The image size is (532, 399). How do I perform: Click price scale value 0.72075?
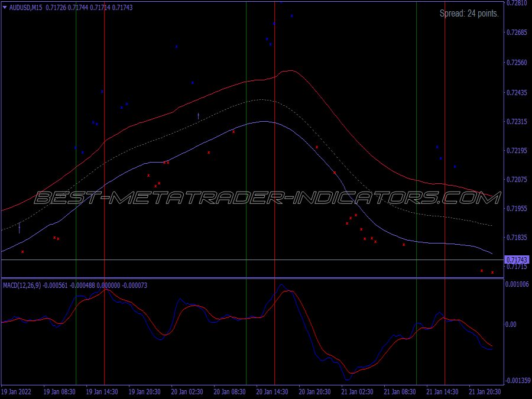517,179
